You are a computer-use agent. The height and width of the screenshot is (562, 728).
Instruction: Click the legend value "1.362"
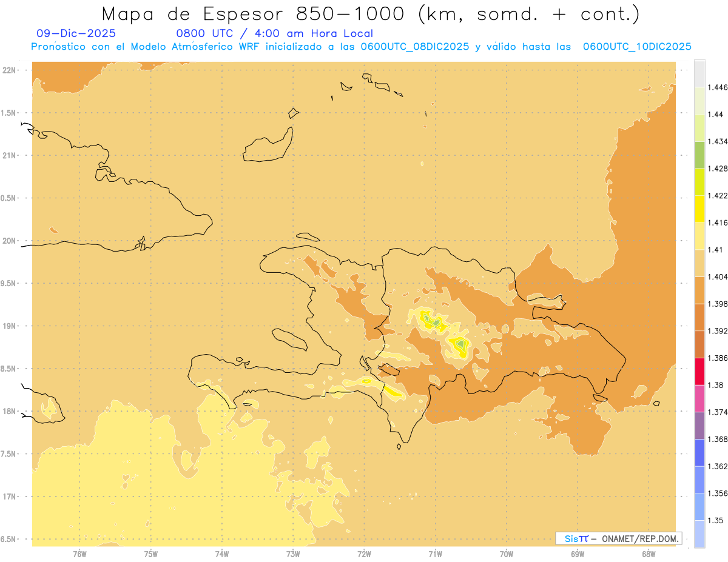tap(718, 466)
